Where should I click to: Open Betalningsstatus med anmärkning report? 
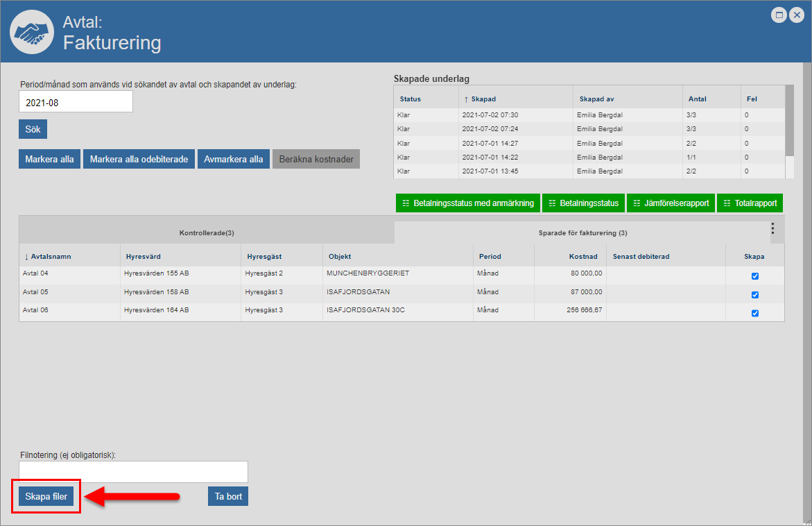coord(467,203)
